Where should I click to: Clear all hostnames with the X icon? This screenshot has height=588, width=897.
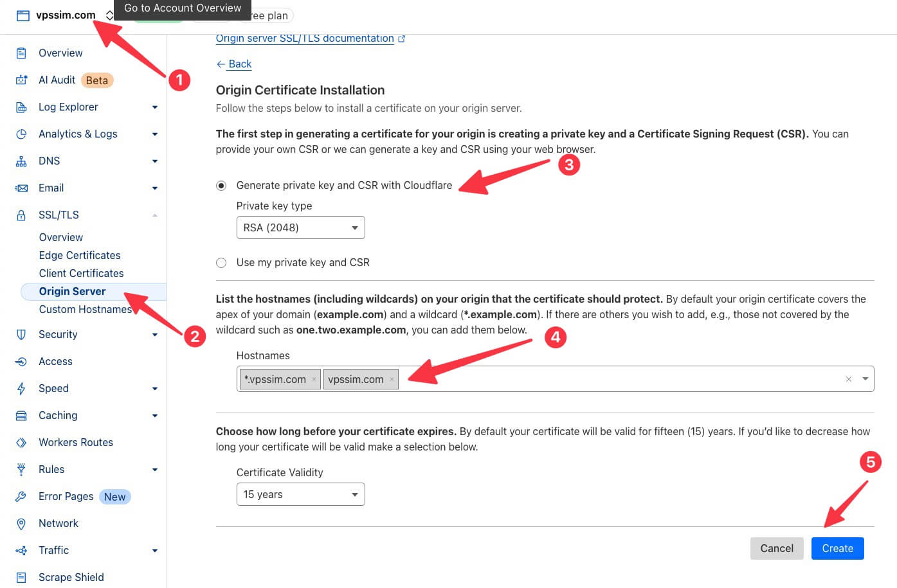849,379
